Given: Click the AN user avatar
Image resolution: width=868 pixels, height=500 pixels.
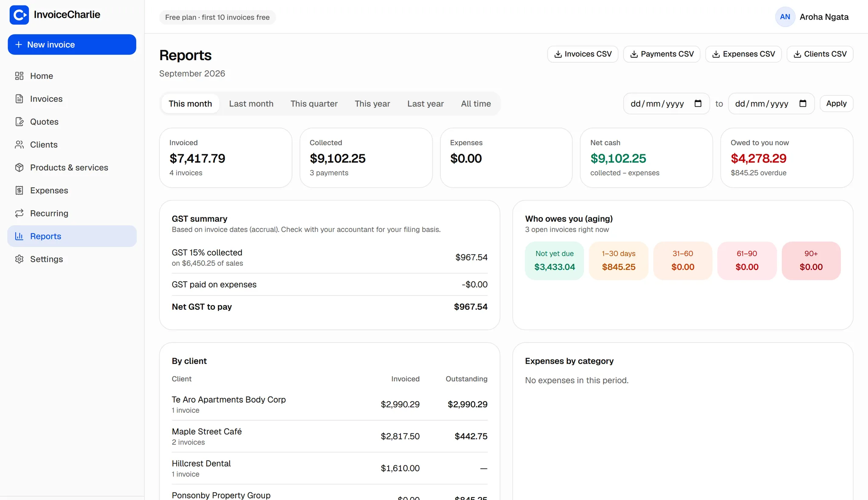Looking at the screenshot, I should point(785,17).
